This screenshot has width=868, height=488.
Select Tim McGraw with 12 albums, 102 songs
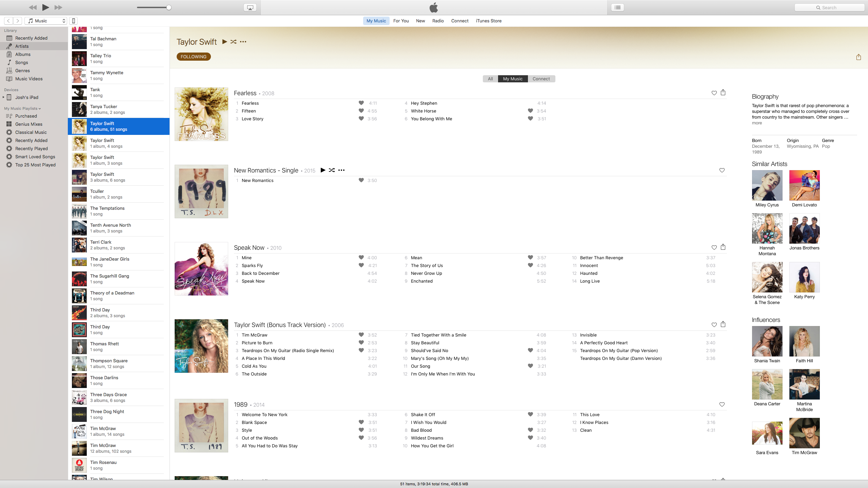[x=119, y=448]
